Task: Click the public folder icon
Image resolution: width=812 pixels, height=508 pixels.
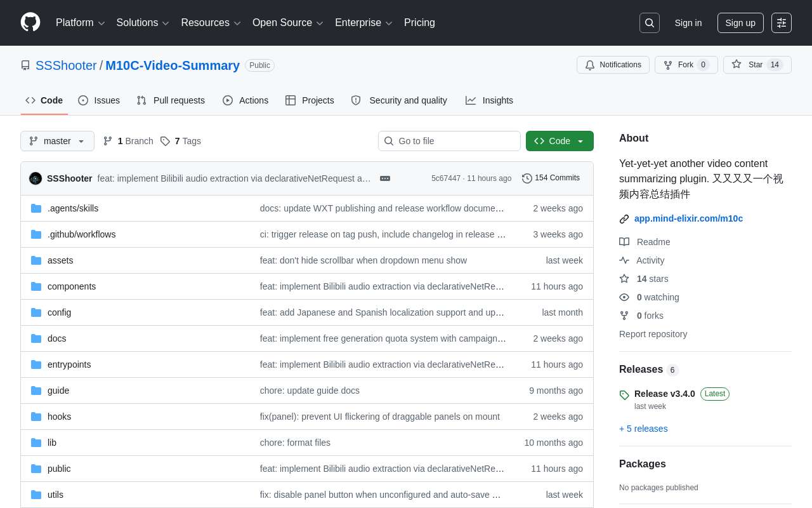Action: pos(36,469)
